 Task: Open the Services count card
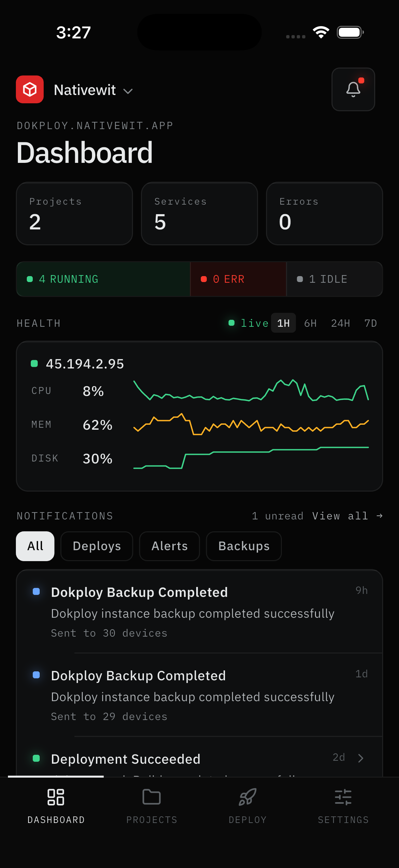coord(199,214)
